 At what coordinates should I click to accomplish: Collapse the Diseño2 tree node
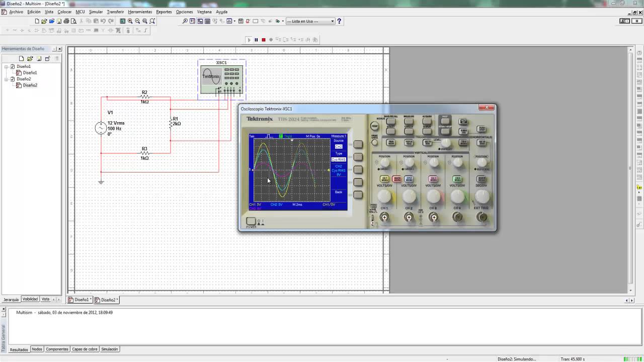(x=7, y=79)
